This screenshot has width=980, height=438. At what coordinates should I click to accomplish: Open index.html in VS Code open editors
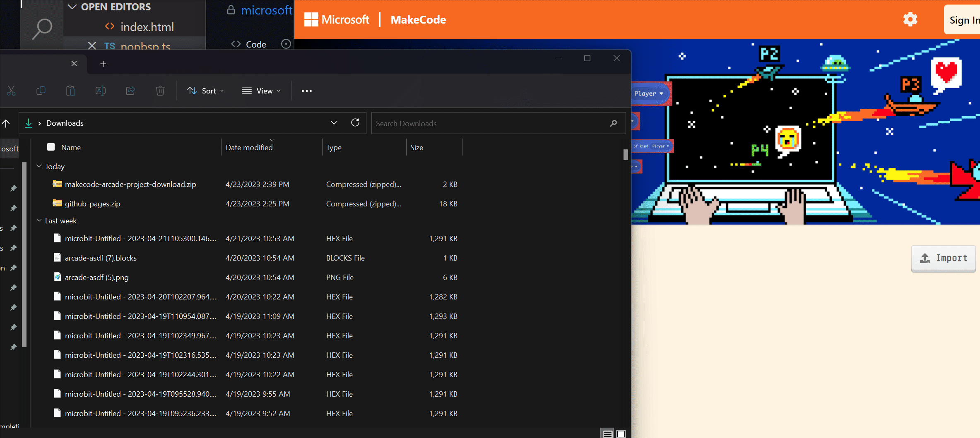(x=147, y=27)
